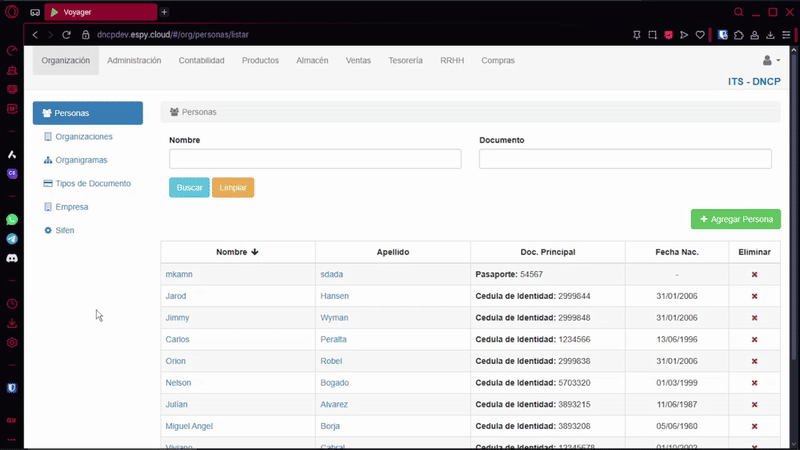
Task: Go to the RRHH menu
Action: (452, 61)
